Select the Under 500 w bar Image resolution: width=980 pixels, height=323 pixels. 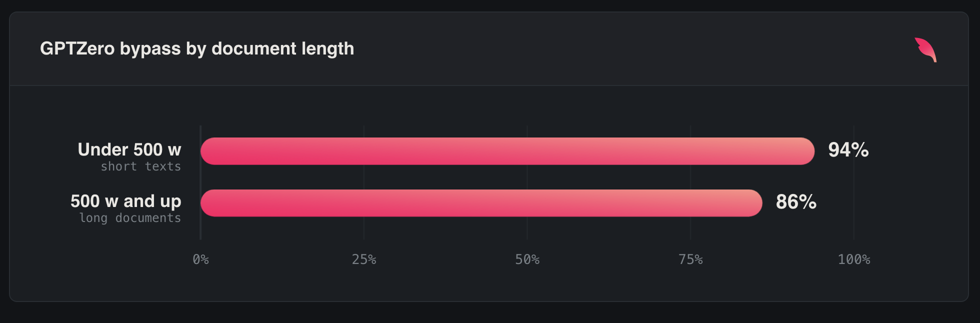tap(507, 151)
